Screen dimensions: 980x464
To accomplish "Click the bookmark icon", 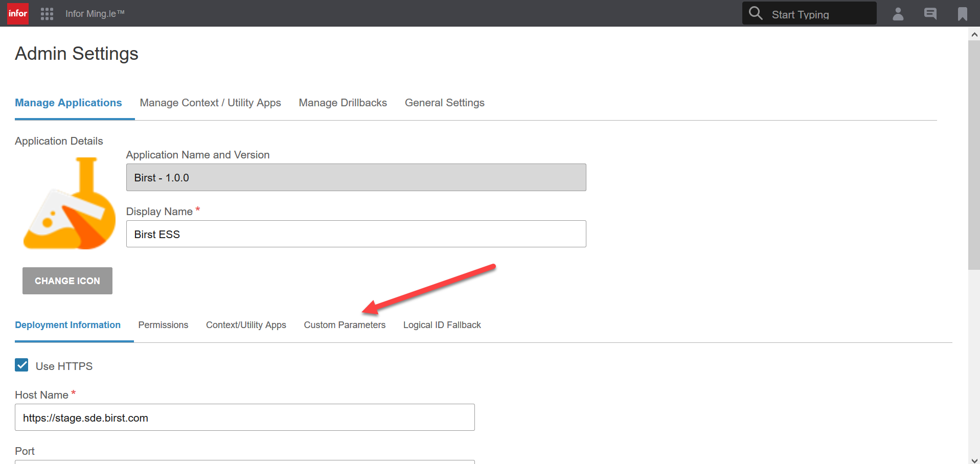I will [x=963, y=14].
